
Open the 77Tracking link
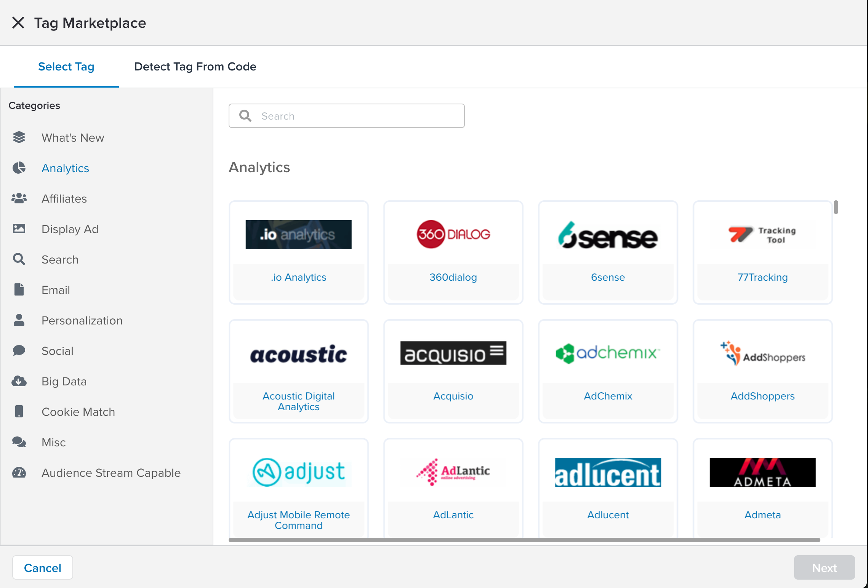coord(763,277)
